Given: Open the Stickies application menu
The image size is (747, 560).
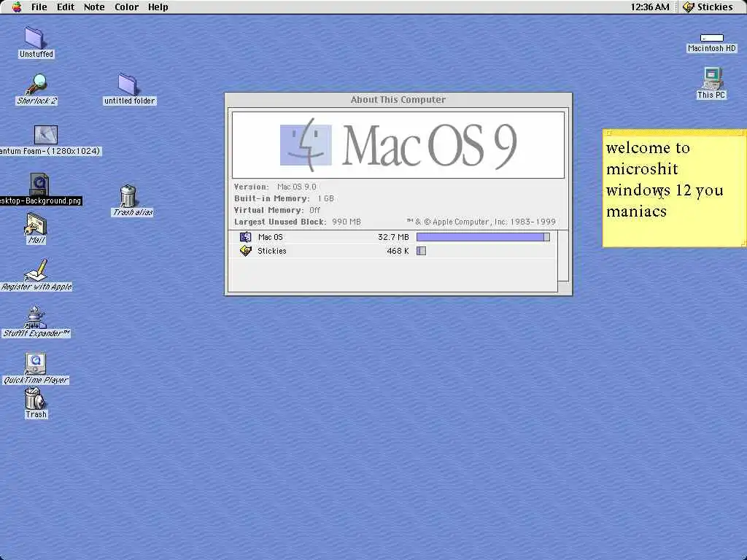Looking at the screenshot, I should pyautogui.click(x=708, y=7).
